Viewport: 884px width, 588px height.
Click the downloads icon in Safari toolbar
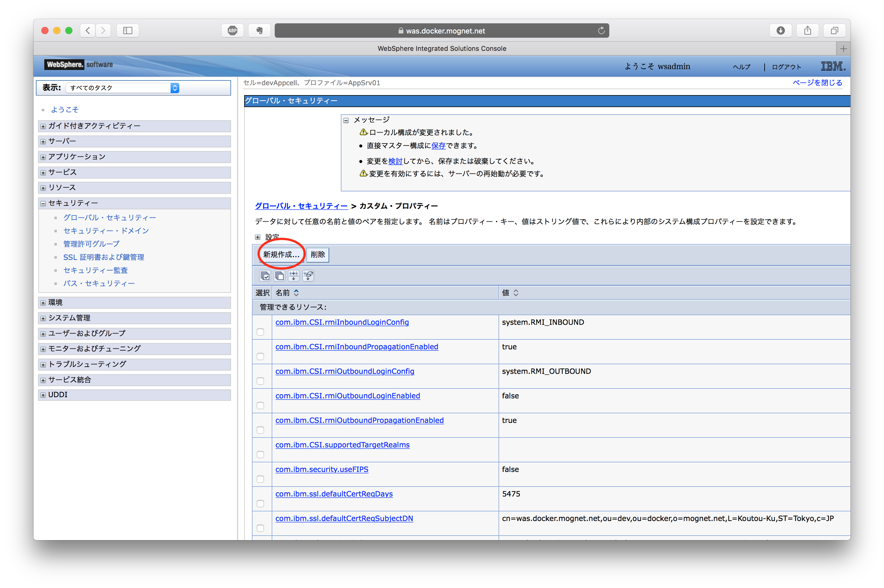780,31
